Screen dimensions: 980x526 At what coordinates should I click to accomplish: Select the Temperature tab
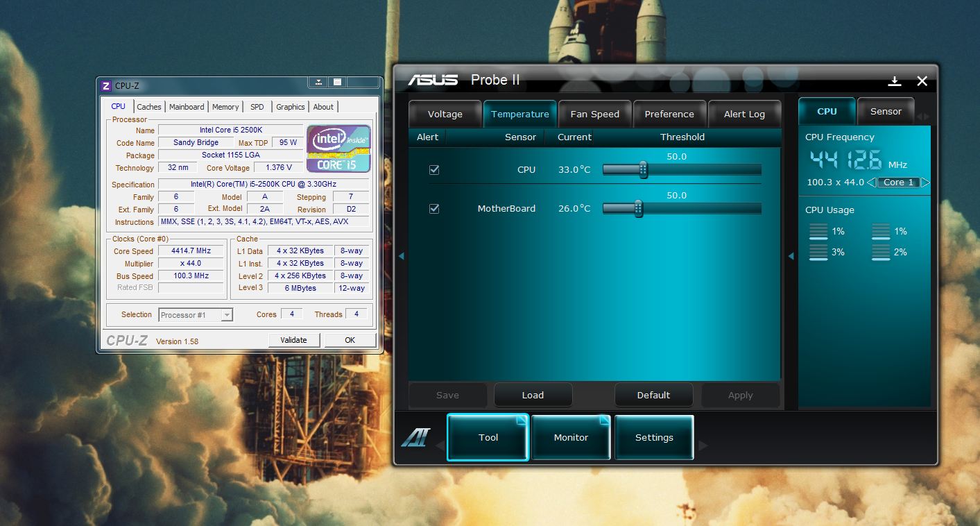pyautogui.click(x=519, y=114)
